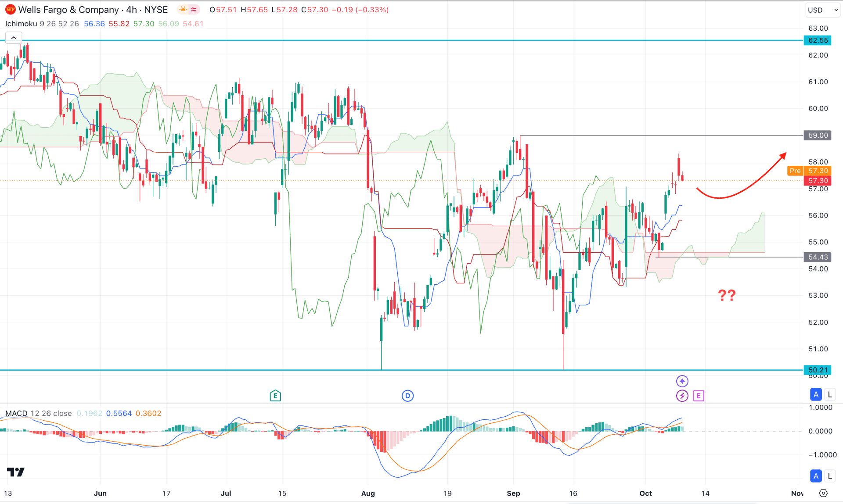
Task: Open the magenta E earnings marker in October
Action: [x=699, y=396]
